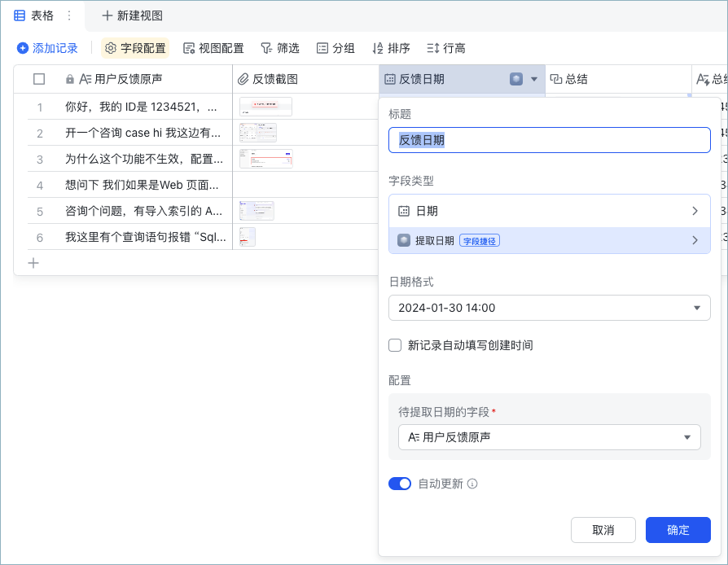Open 视图配置 settings
Image resolution: width=728 pixels, height=565 pixels.
(213, 48)
